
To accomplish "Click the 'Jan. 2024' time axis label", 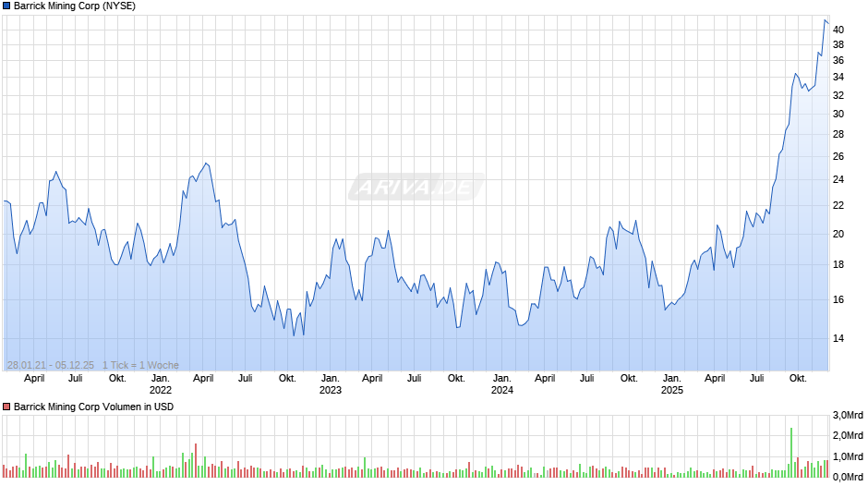I will coord(501,384).
